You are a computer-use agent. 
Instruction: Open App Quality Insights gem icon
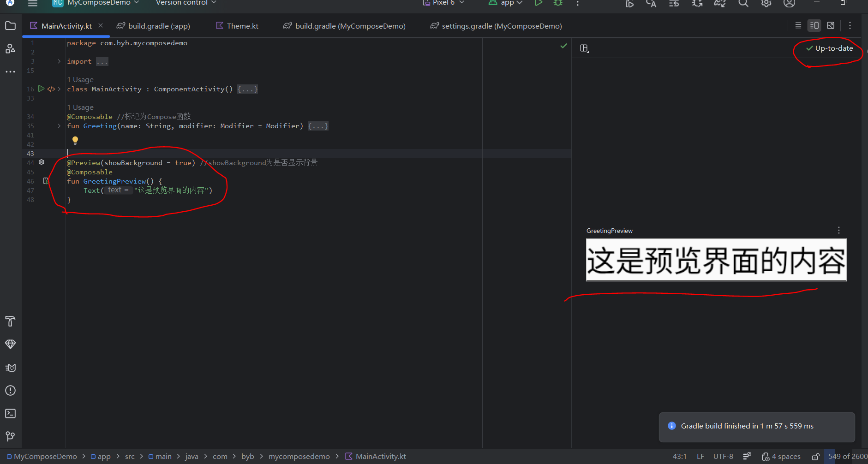point(10,344)
